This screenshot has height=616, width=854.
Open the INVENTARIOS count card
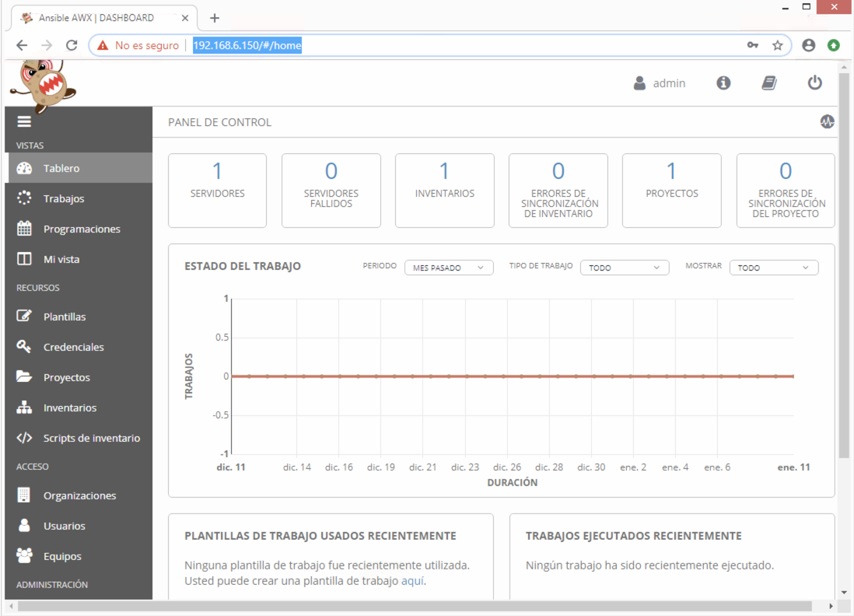coord(444,190)
